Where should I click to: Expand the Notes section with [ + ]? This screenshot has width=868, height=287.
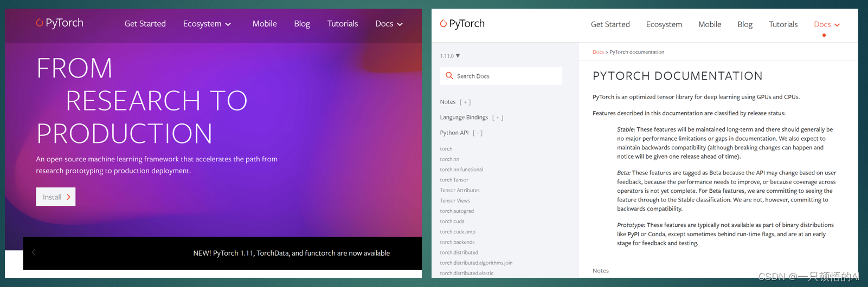[465, 102]
